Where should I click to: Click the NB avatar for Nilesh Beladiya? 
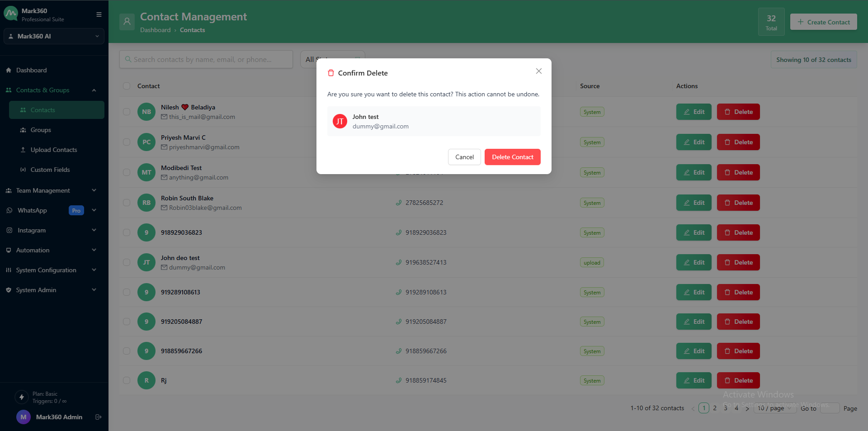(x=146, y=112)
